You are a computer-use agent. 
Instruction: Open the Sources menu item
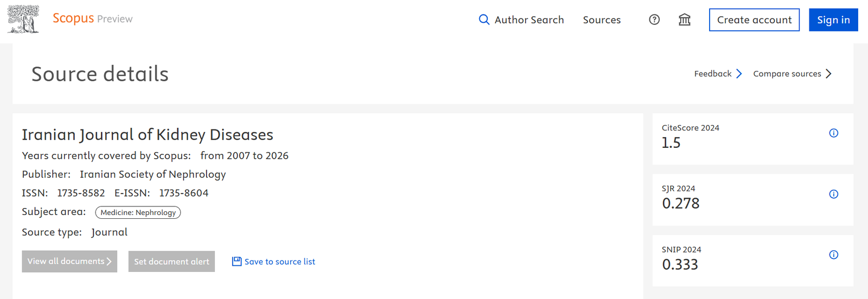602,20
